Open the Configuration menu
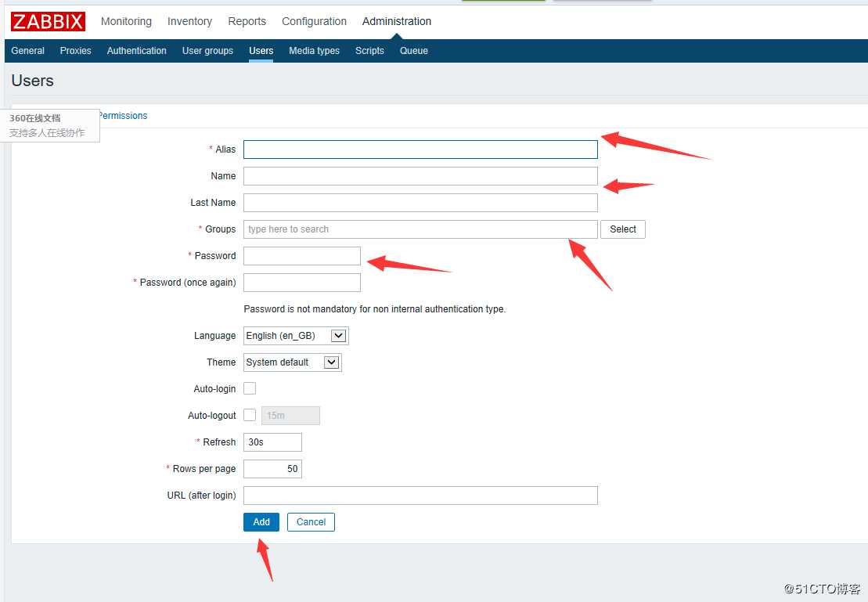This screenshot has height=602, width=868. pos(314,22)
